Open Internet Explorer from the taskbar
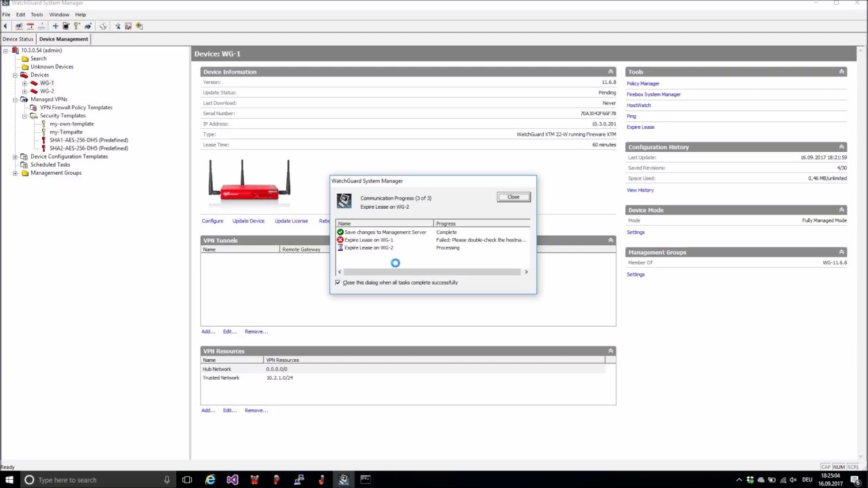Viewport: 868px width, 488px height. pos(210,480)
